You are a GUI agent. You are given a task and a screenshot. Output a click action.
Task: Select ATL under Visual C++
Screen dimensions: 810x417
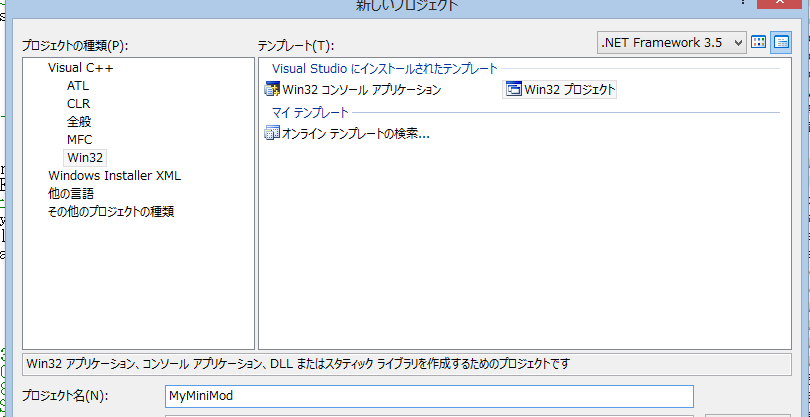(78, 86)
